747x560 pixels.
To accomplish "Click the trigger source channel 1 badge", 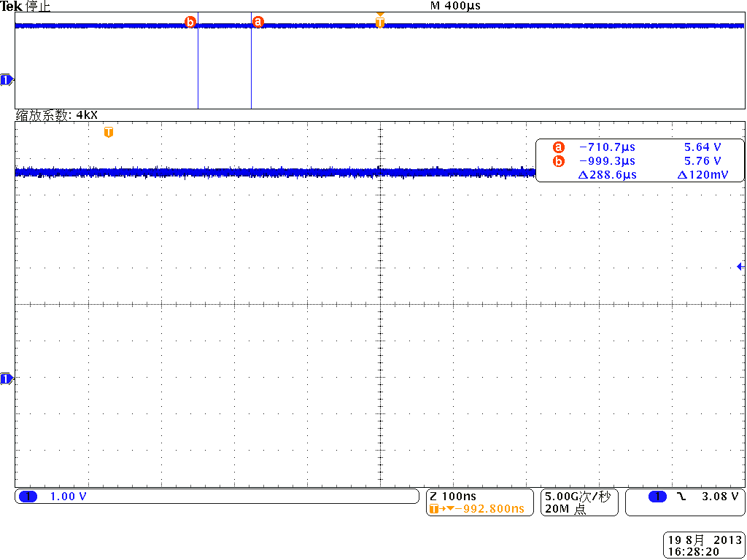I will tap(657, 497).
